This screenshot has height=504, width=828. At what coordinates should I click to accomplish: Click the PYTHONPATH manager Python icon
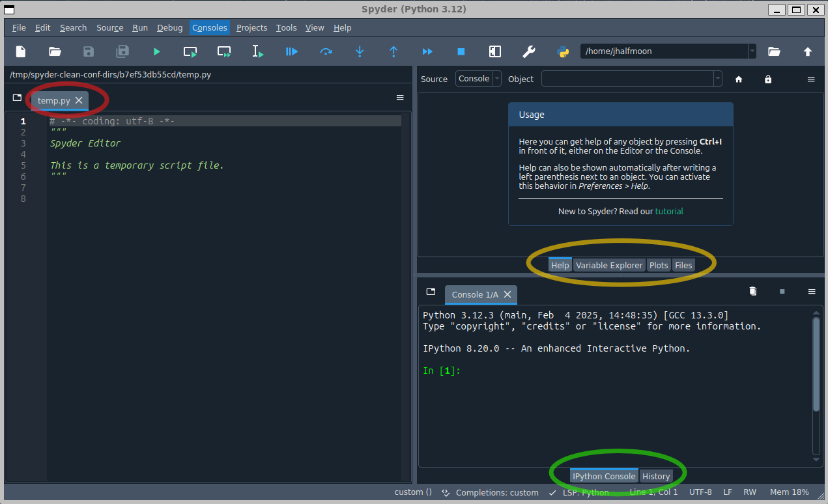click(x=563, y=51)
